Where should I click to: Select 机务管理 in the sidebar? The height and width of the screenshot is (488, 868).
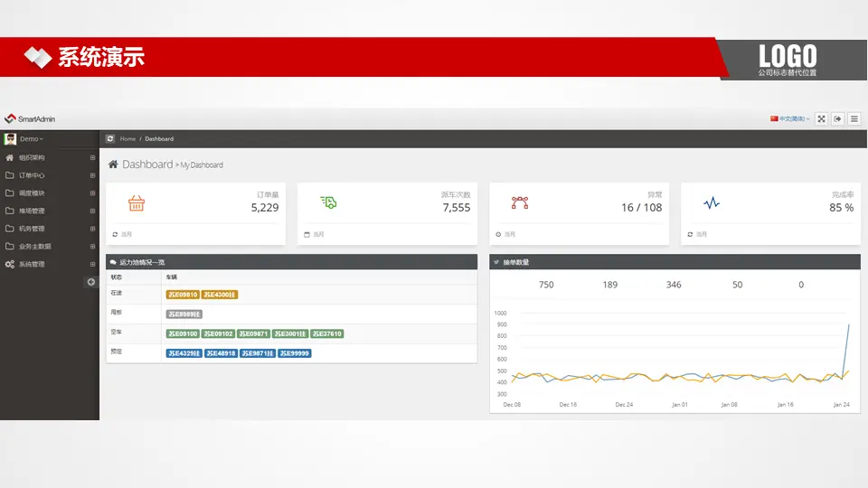pos(32,229)
